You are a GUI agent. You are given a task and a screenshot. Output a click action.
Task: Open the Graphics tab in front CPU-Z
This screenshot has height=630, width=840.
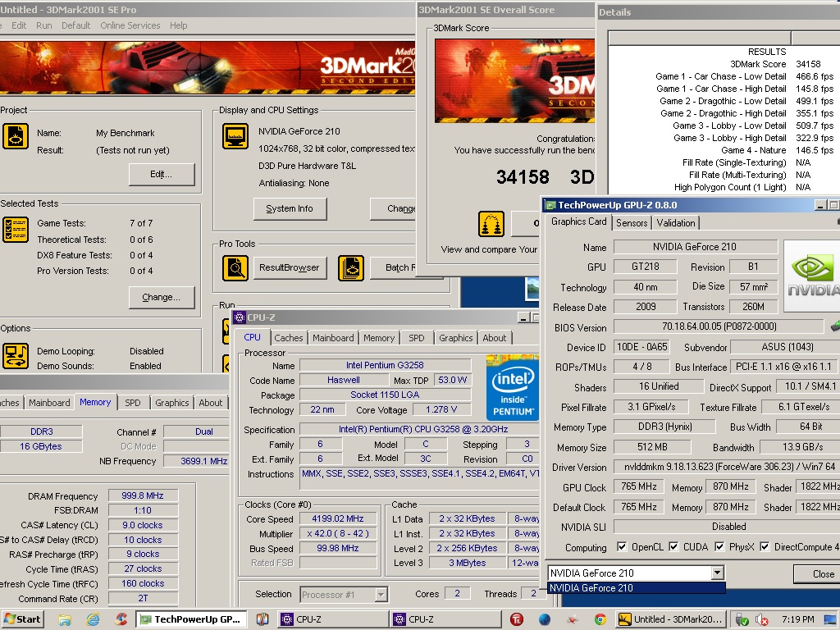point(455,338)
